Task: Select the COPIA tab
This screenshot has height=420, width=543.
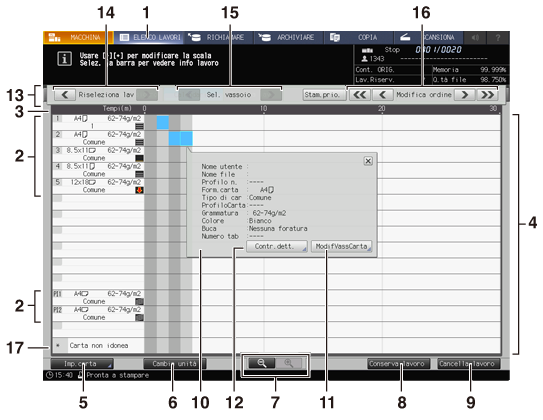Action: (359, 37)
